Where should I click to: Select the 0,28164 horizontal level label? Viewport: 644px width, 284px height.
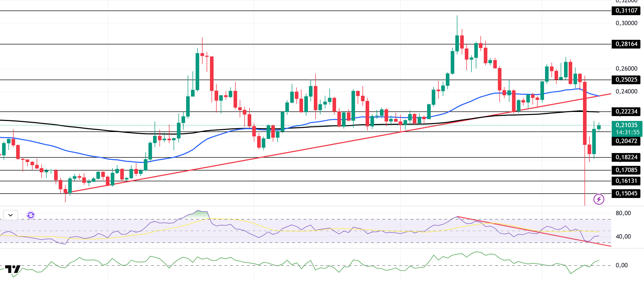pyautogui.click(x=626, y=44)
